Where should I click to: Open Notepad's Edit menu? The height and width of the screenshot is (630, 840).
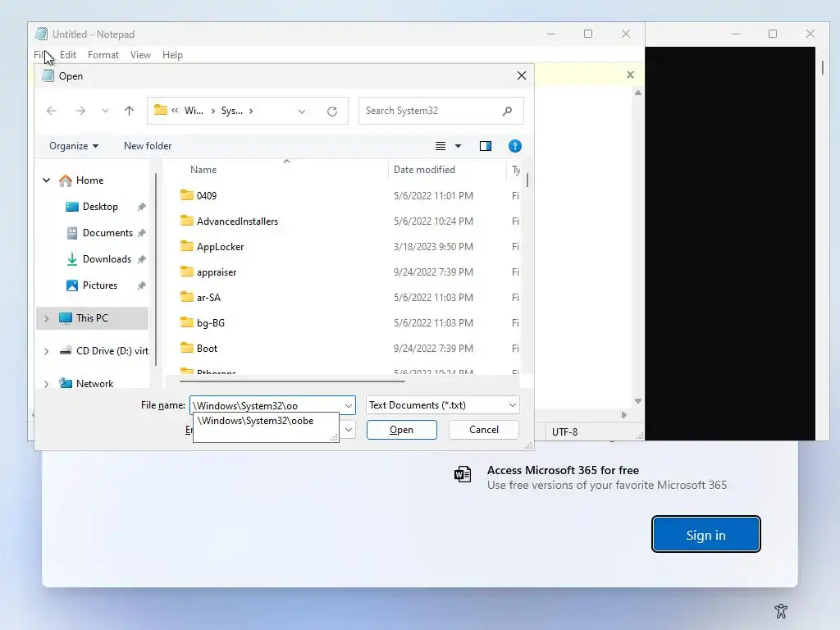[x=67, y=55]
